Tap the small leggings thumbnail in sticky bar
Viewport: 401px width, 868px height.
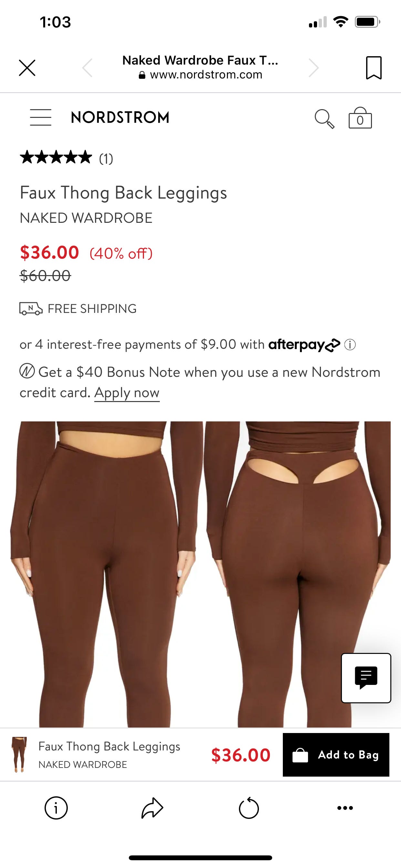[x=19, y=755]
